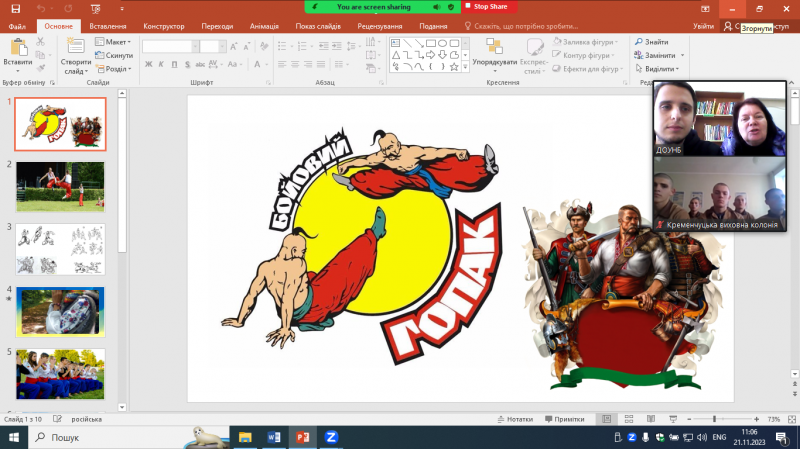The width and height of the screenshot is (800, 449).
Task: Click clear formatting icon
Action: [x=264, y=46]
